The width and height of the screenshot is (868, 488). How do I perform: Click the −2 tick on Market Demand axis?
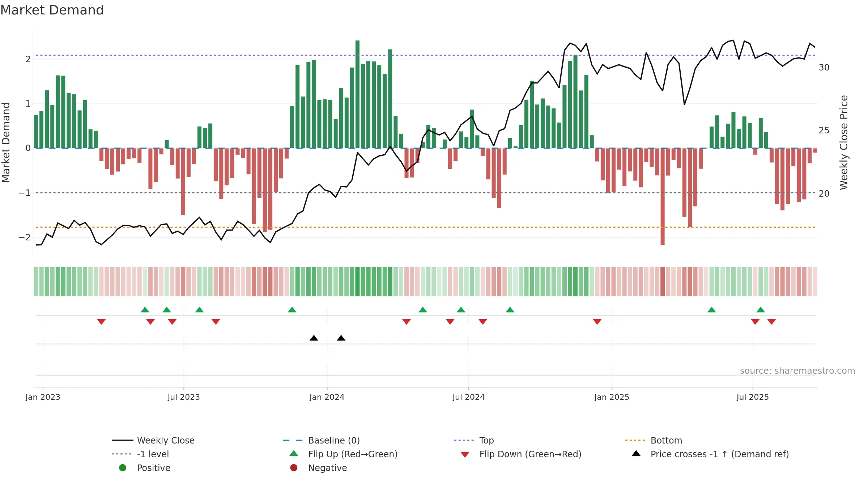tap(25, 237)
